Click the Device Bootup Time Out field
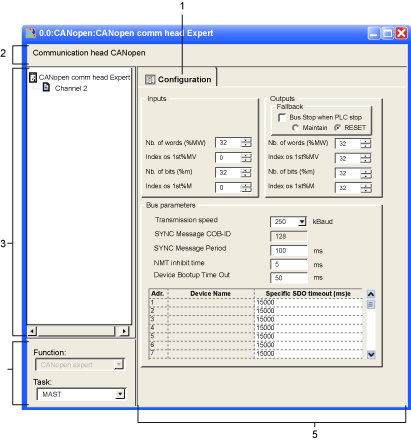The width and height of the screenshot is (411, 441). click(289, 278)
